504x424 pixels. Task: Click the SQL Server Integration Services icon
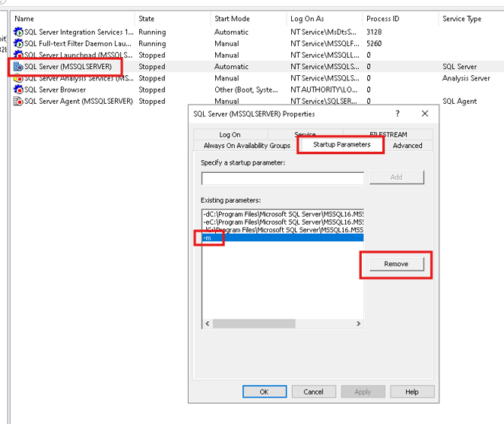click(x=18, y=32)
